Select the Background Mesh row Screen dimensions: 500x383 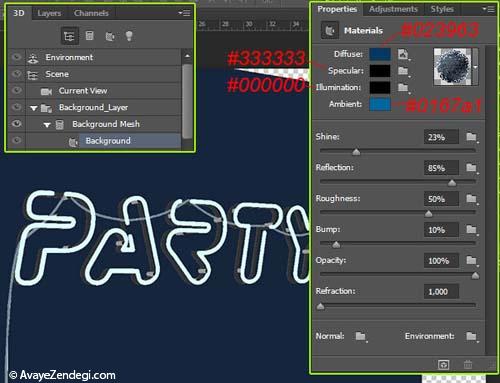coord(103,124)
